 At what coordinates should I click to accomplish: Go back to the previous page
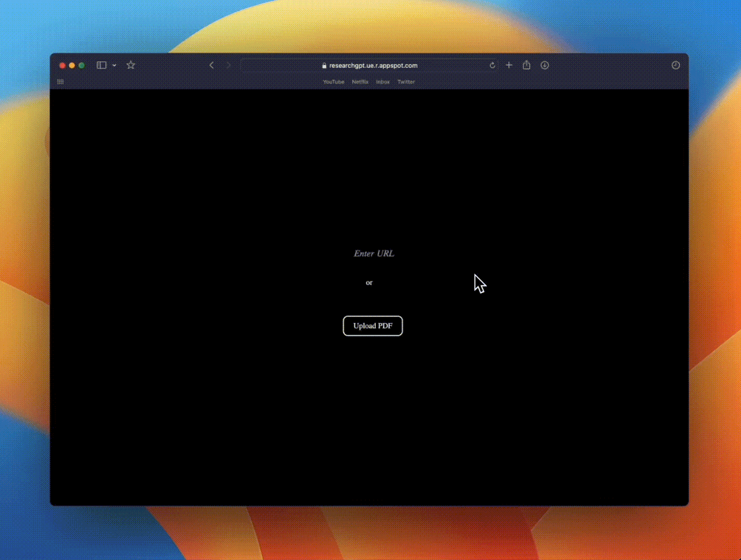point(211,65)
